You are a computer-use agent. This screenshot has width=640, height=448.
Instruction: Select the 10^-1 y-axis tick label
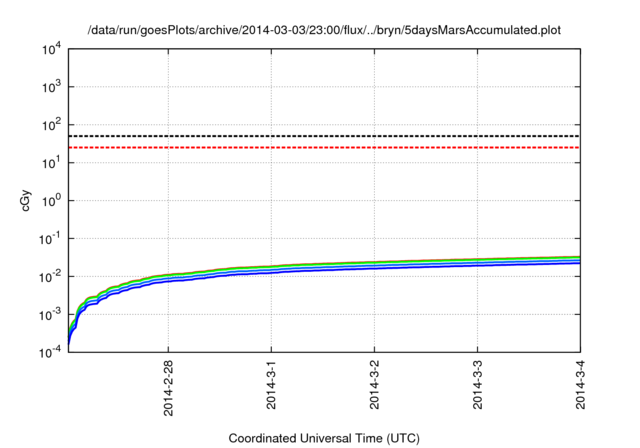[50, 238]
